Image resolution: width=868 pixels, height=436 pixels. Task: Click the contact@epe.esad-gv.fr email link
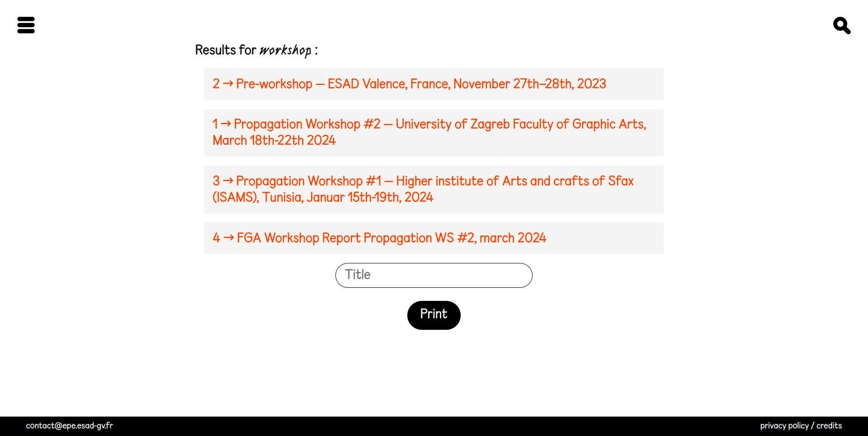click(69, 426)
